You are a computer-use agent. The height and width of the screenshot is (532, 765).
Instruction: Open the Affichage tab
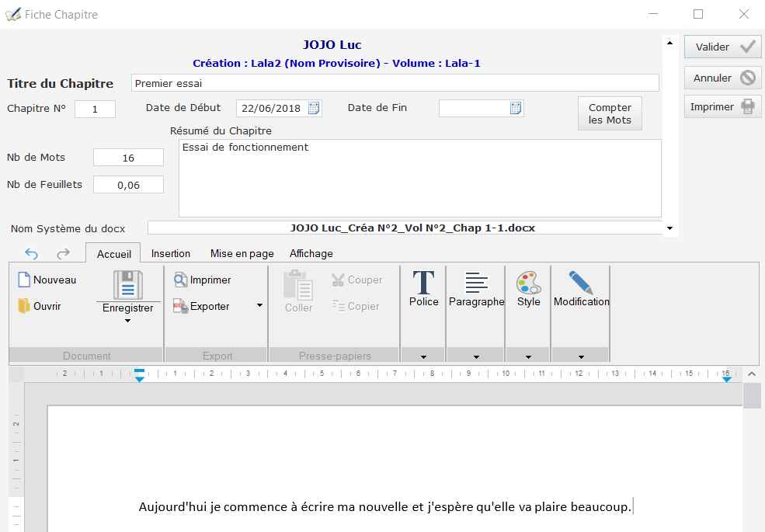coord(311,253)
